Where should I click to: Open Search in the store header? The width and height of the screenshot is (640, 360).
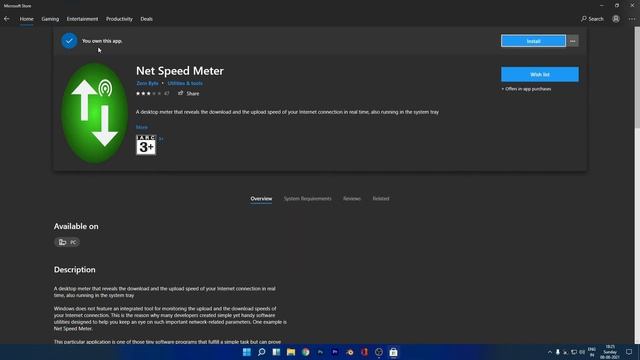[x=592, y=19]
